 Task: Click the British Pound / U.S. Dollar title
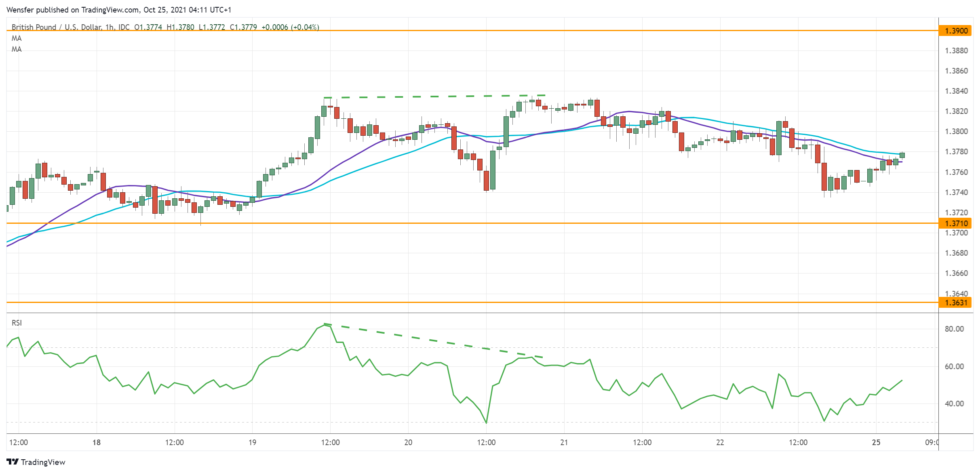(57, 27)
